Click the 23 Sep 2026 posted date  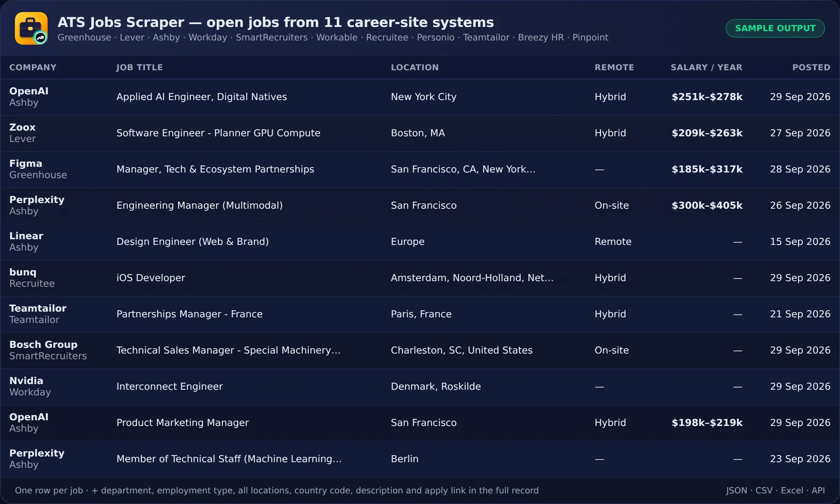(800, 459)
